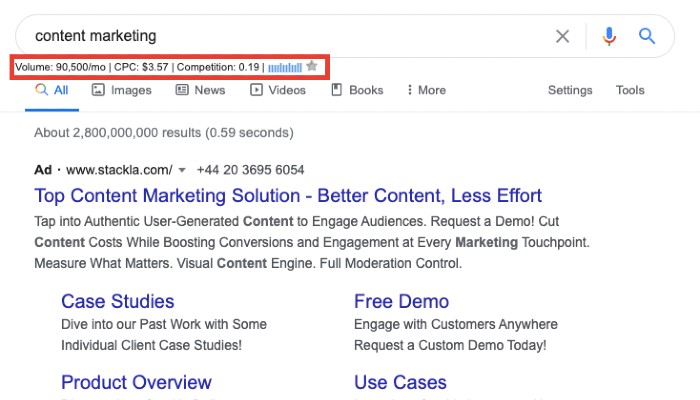Select the All results tab
The image size is (700, 400).
(51, 90)
